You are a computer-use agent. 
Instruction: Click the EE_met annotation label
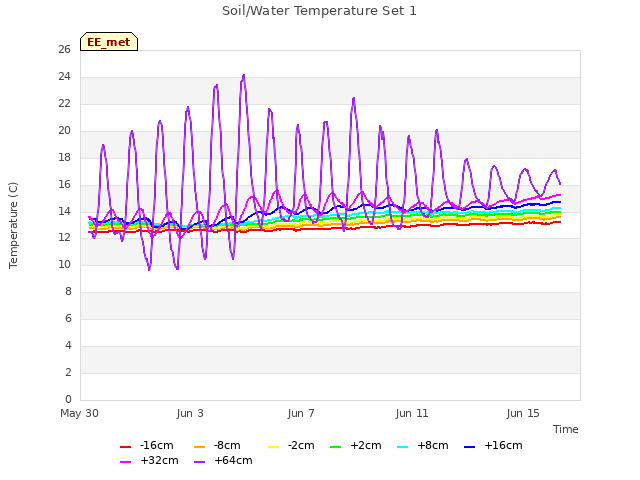pyautogui.click(x=109, y=42)
